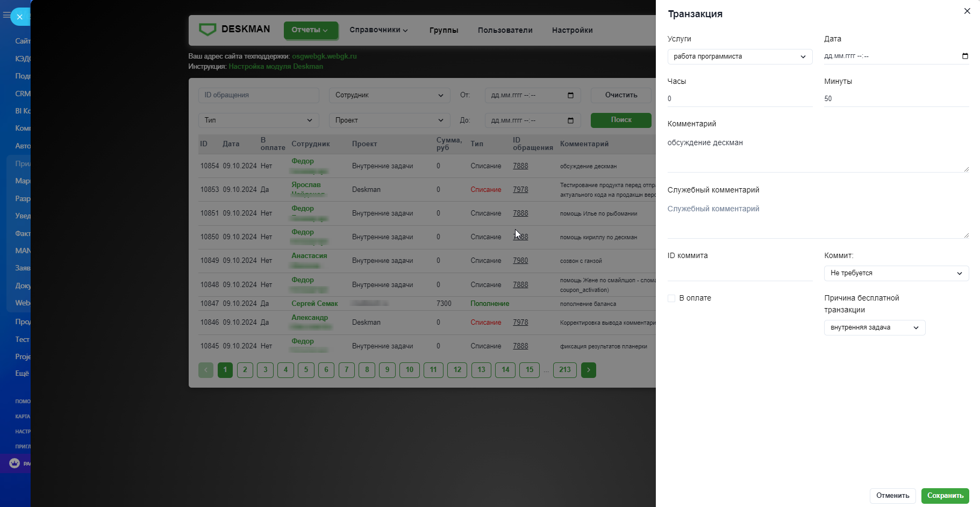Viewport: 980px width, 507px height.
Task: Go to page 10 of results
Action: 410,370
